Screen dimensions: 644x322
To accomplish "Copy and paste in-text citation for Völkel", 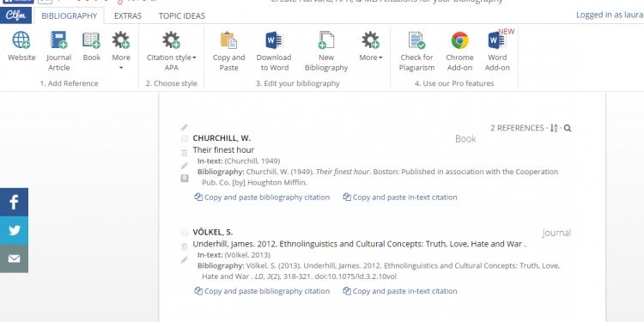I will point(400,291).
